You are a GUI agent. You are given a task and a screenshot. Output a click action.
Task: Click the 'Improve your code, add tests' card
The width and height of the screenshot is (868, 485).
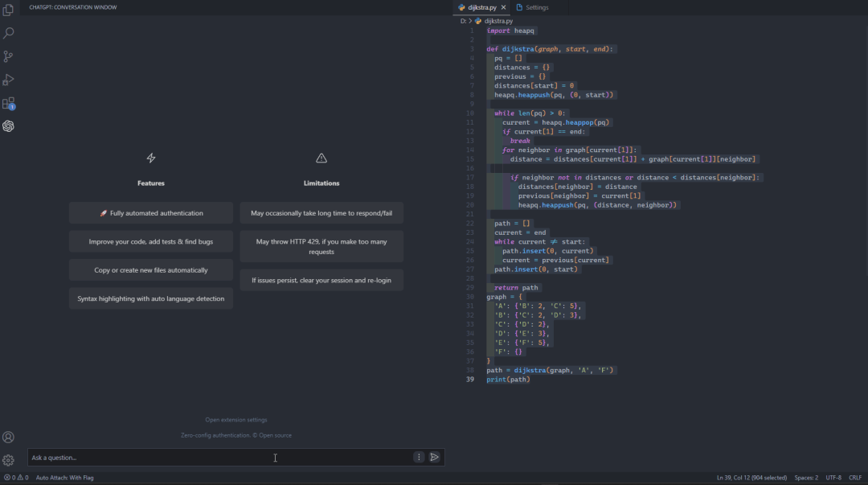click(x=150, y=241)
